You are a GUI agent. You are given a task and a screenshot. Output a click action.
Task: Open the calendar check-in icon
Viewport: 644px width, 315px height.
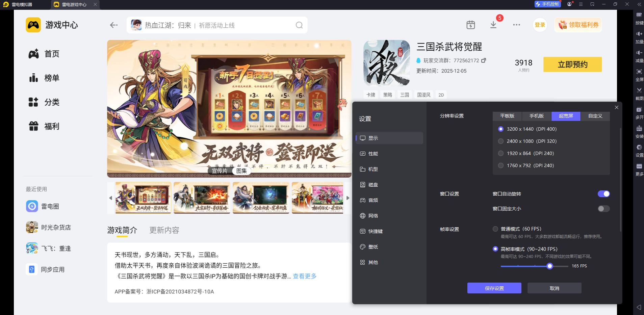(470, 25)
